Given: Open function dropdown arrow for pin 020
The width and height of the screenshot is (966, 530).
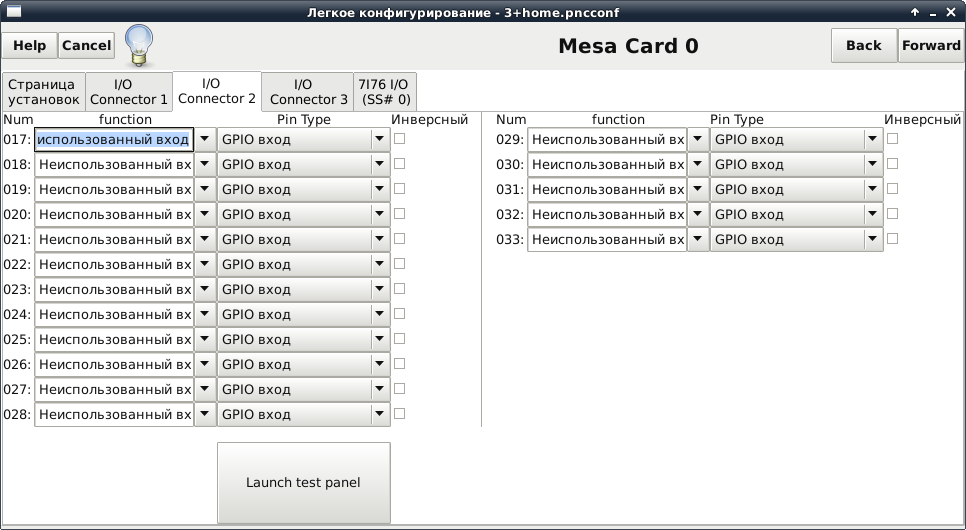Looking at the screenshot, I should 205,214.
